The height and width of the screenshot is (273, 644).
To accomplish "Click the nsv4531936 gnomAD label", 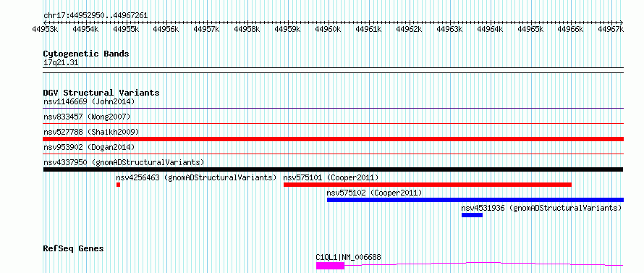I will [541, 208].
